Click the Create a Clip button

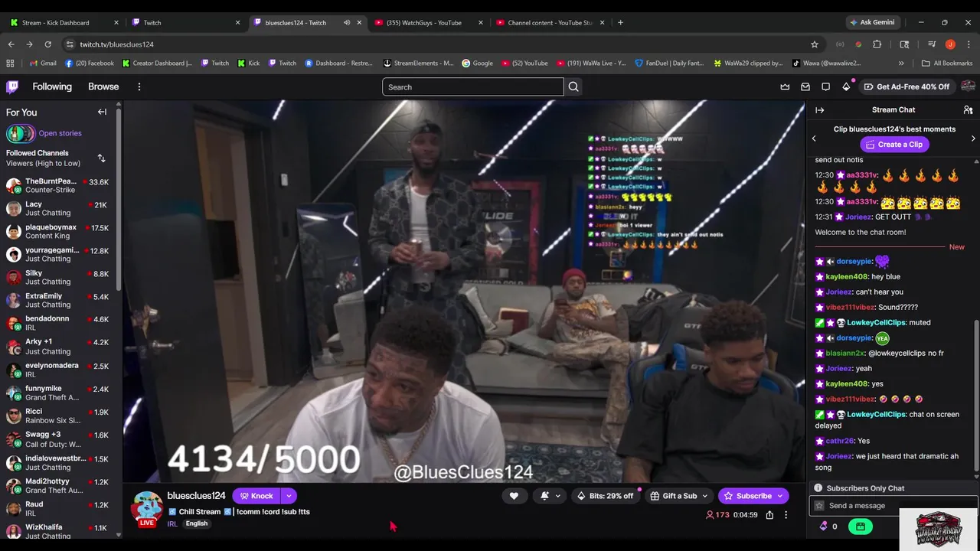[x=893, y=145]
